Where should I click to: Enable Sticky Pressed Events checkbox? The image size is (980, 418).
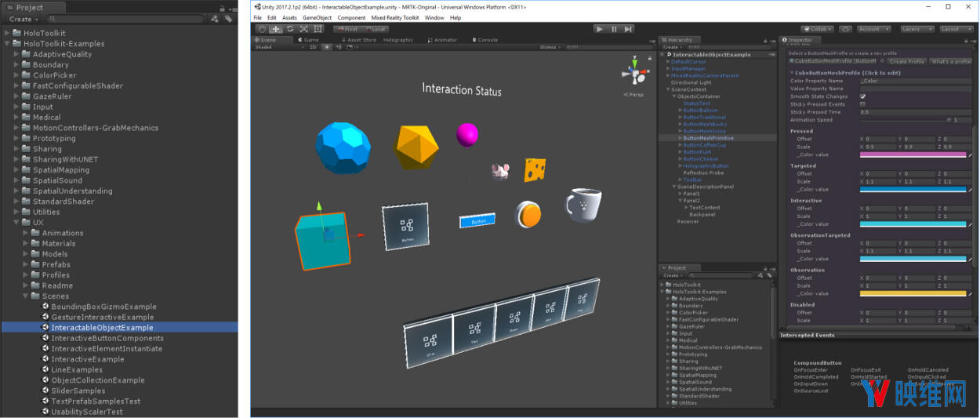[863, 104]
